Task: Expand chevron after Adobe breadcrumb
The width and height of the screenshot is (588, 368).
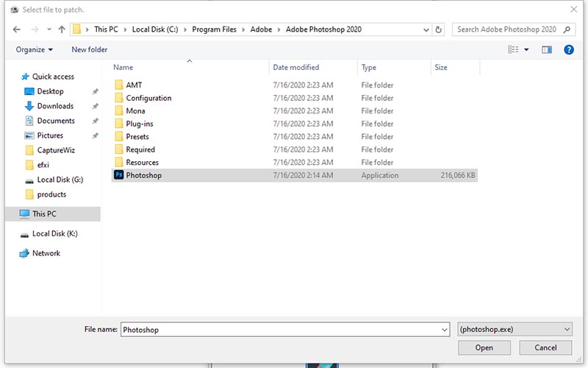Action: coord(279,29)
